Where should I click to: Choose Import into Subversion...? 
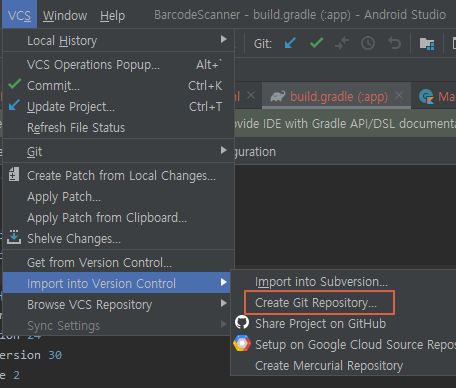click(x=343, y=282)
